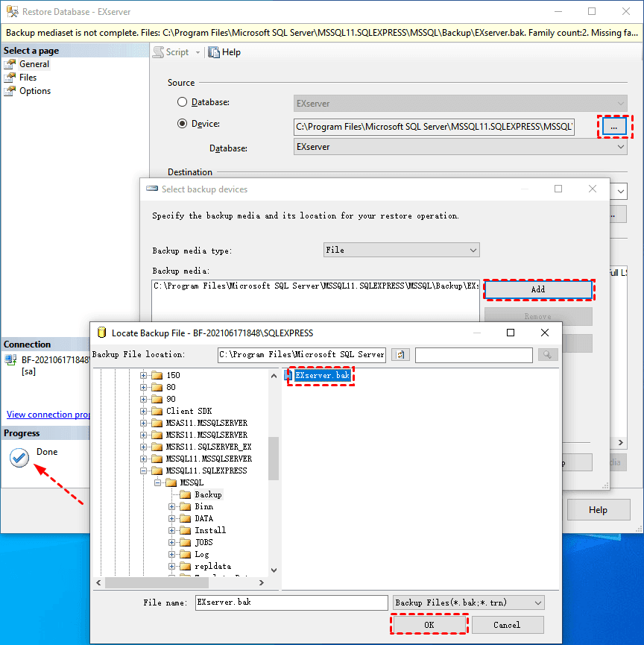644x645 pixels.
Task: Click the folder tree right scroll arrow
Action: click(x=262, y=582)
